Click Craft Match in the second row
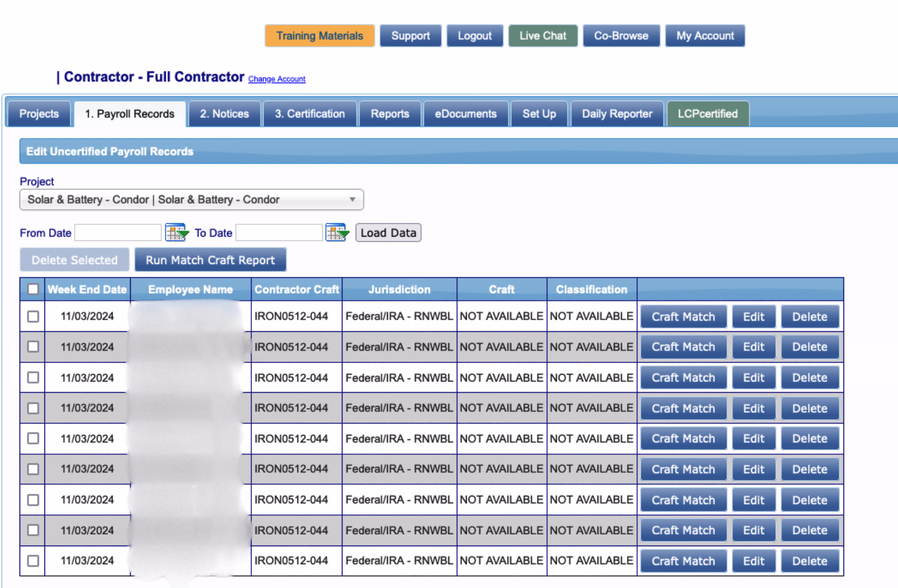The height and width of the screenshot is (588, 898). (683, 347)
